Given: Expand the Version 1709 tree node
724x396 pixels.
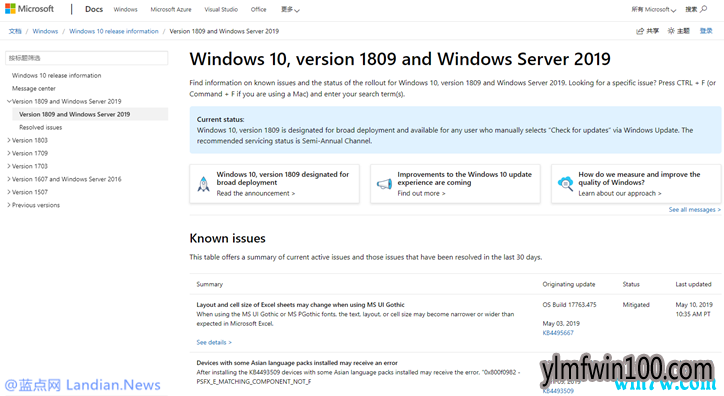Looking at the screenshot, I should 9,153.
